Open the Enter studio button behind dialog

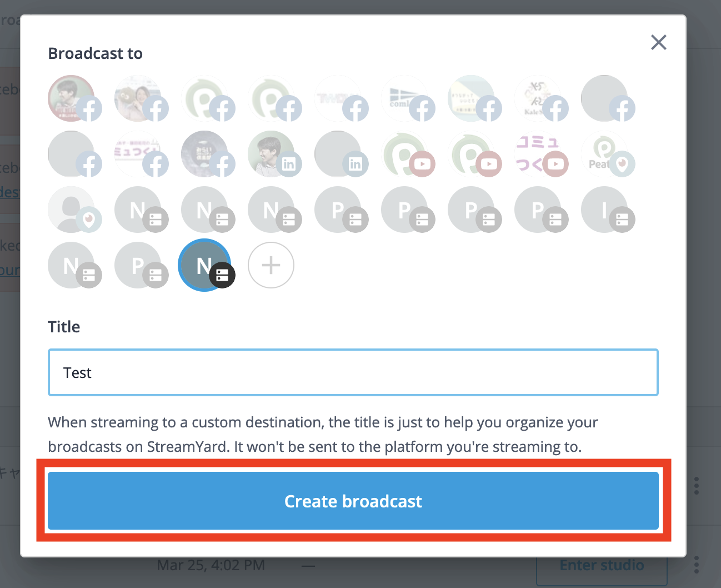tap(602, 566)
